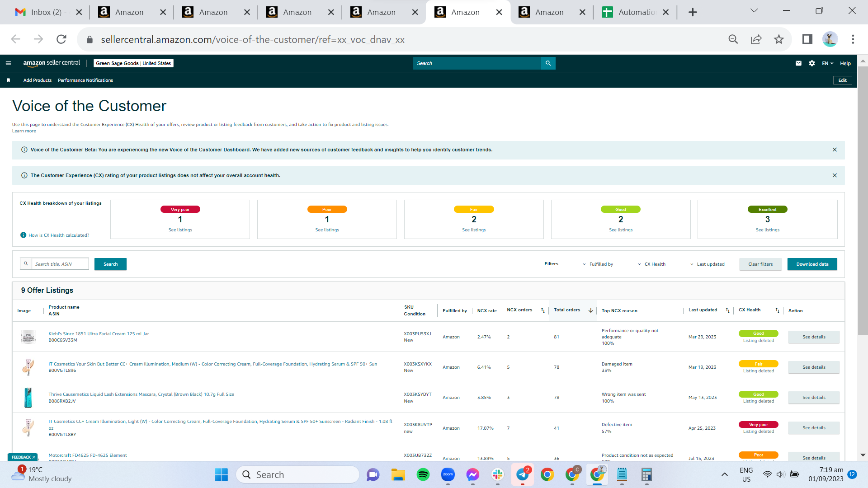This screenshot has height=488, width=868.
Task: Close the FEEDBACK tab at bottom left
Action: coord(34,457)
